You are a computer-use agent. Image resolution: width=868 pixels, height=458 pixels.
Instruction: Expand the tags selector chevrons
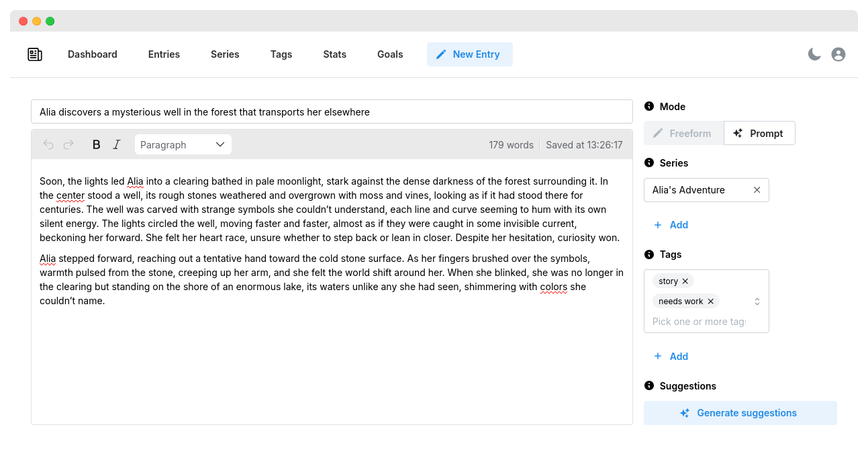coord(757,302)
